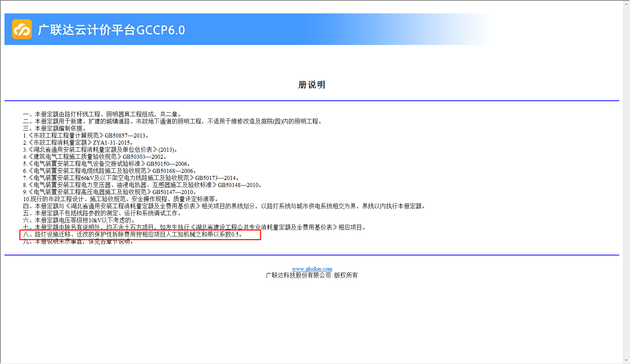
Task: Click the 广联达科技股份有限公司 版权所有 footer text
Action: (x=312, y=275)
